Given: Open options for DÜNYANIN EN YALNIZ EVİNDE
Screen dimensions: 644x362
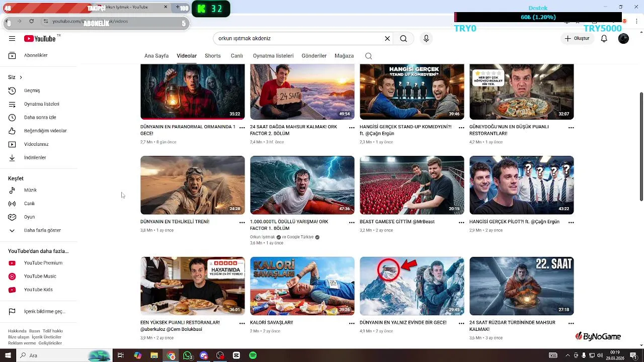Looking at the screenshot, I should (x=461, y=323).
